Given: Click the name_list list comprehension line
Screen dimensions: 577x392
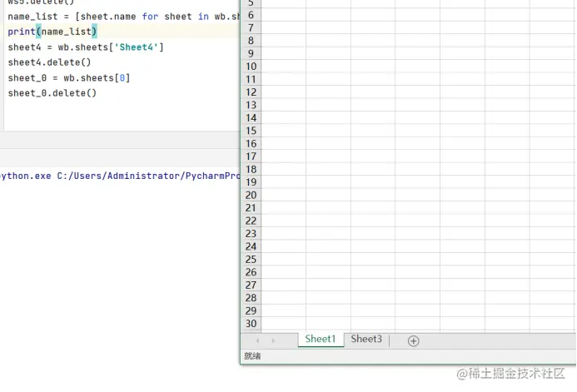Looking at the screenshot, I should [123, 17].
